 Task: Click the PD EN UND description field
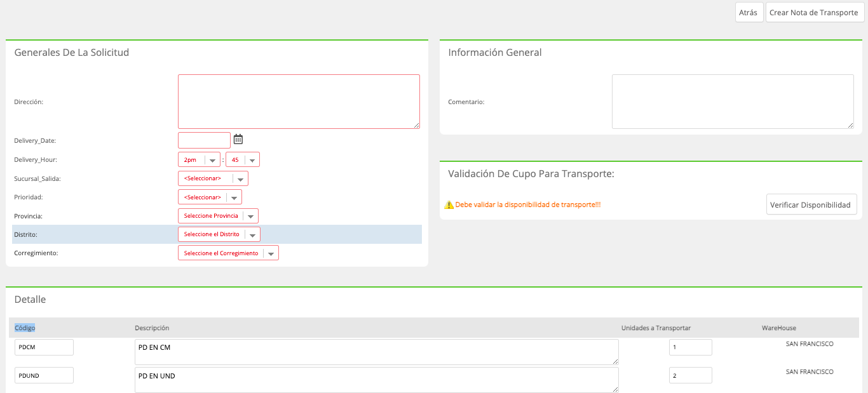[x=377, y=380]
